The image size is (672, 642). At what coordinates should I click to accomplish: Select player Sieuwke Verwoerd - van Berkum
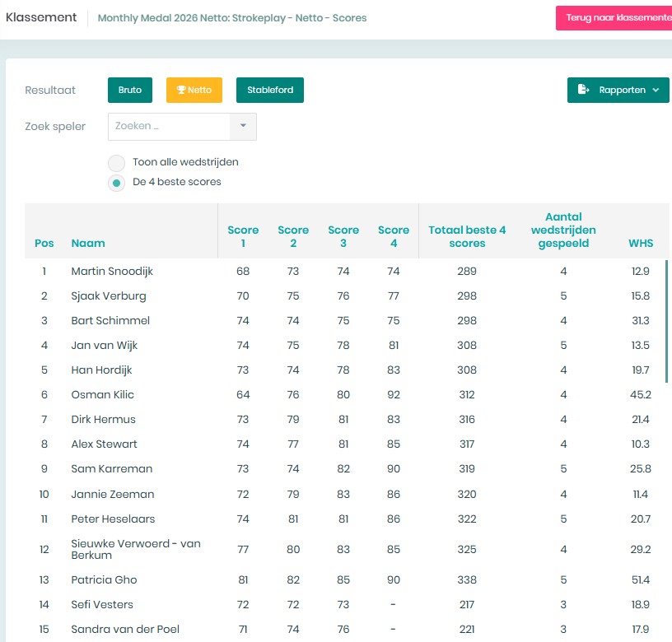pyautogui.click(x=136, y=550)
